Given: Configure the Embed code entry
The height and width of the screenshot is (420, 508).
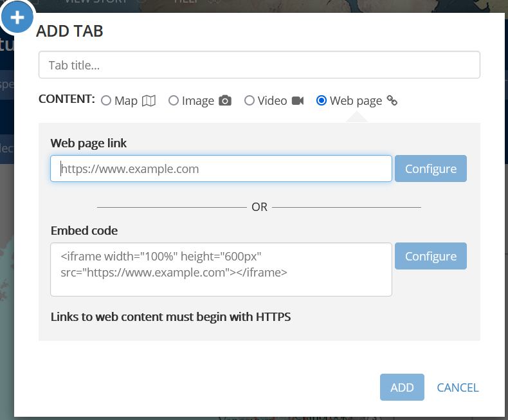Looking at the screenshot, I should [431, 256].
